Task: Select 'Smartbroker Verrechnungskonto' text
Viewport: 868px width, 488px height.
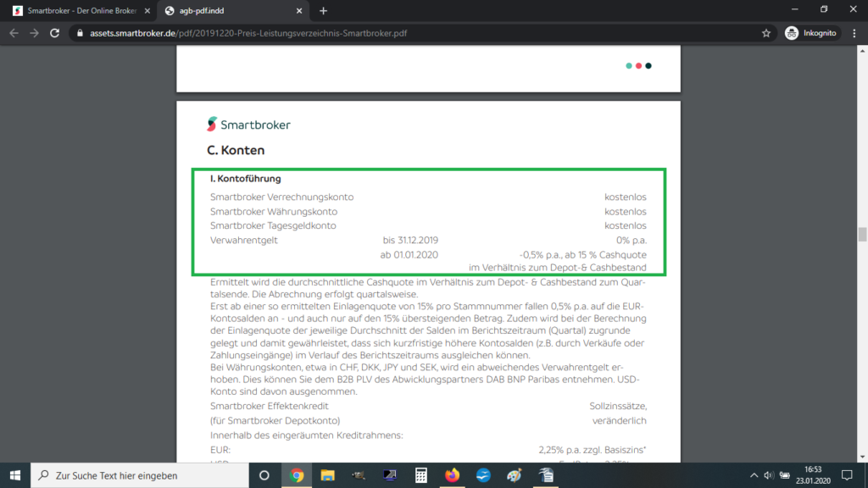Action: pos(281,197)
